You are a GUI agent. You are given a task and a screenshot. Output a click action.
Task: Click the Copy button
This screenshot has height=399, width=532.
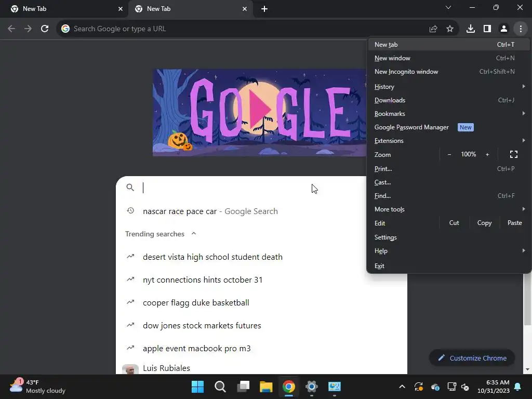pyautogui.click(x=484, y=223)
